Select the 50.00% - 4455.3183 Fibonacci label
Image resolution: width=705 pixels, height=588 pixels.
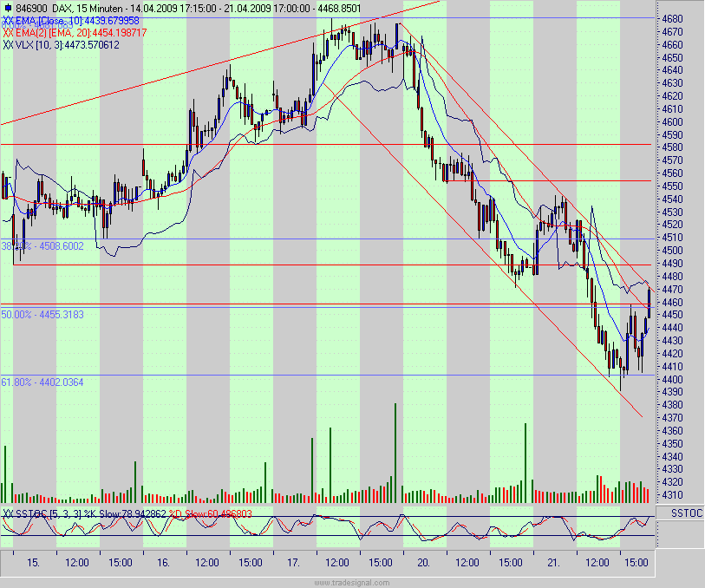coord(42,313)
